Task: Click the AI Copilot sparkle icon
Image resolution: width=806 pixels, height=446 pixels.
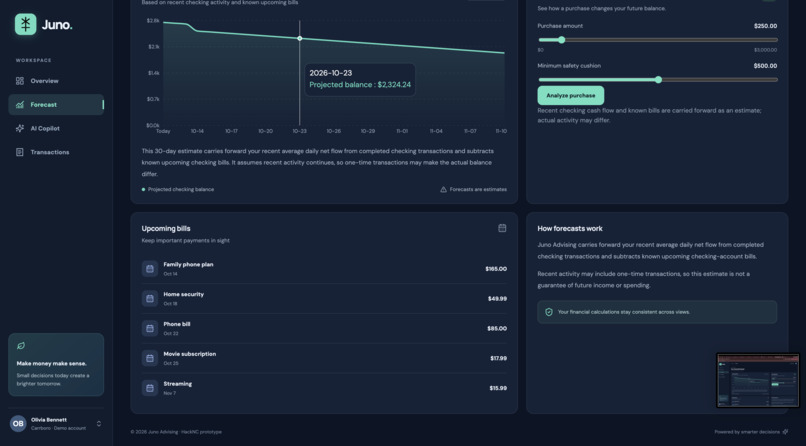Action: pos(20,128)
